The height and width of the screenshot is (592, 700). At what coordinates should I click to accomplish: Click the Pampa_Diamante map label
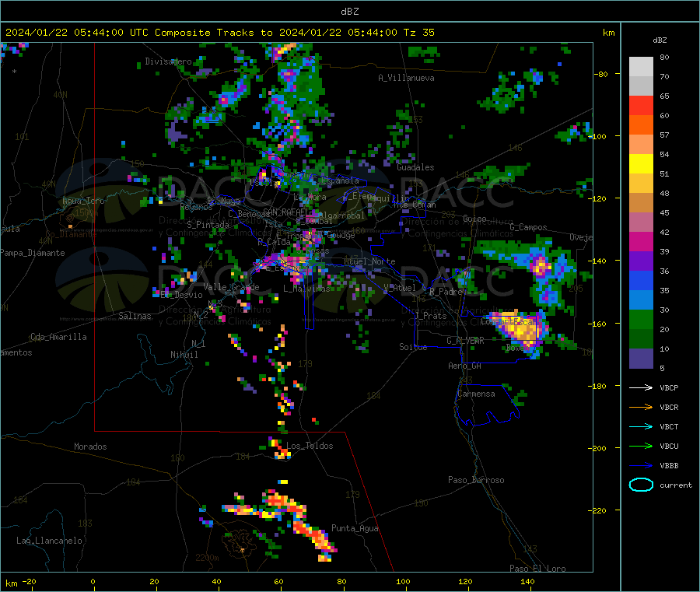pyautogui.click(x=32, y=253)
